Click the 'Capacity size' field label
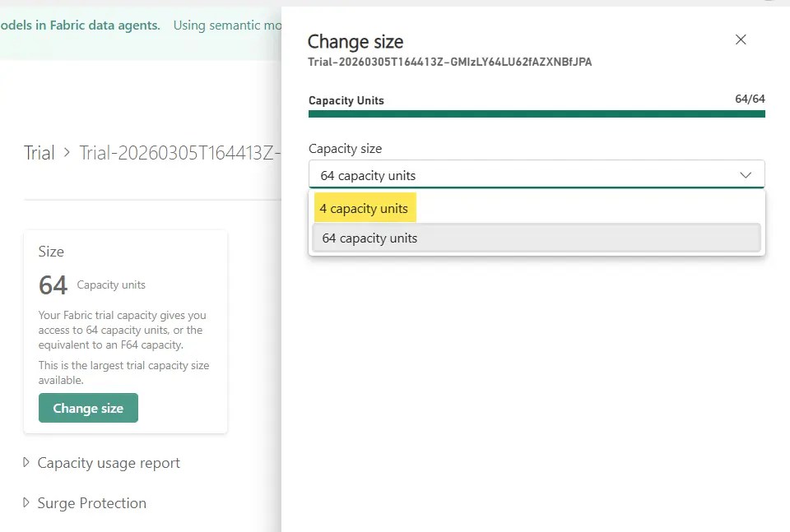The width and height of the screenshot is (790, 532). click(345, 149)
